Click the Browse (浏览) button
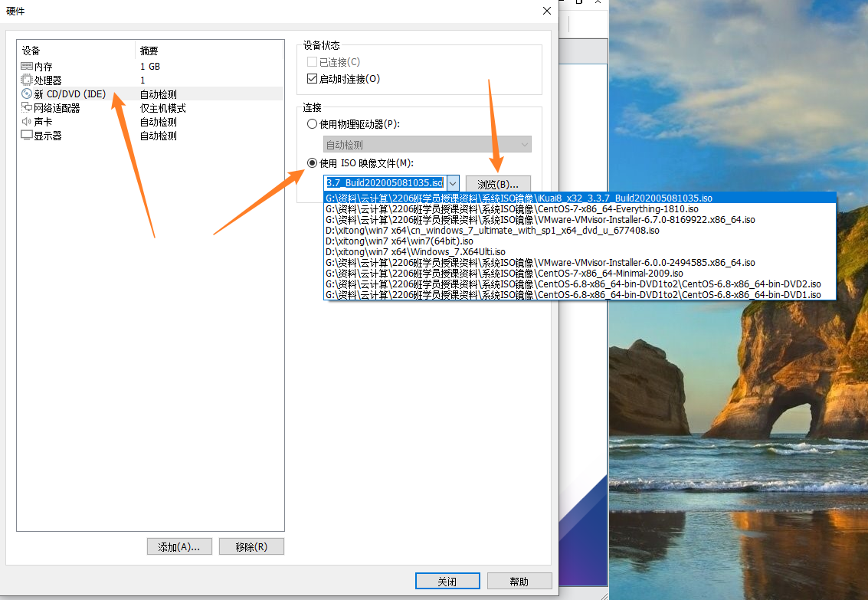868x600 pixels. pos(498,184)
